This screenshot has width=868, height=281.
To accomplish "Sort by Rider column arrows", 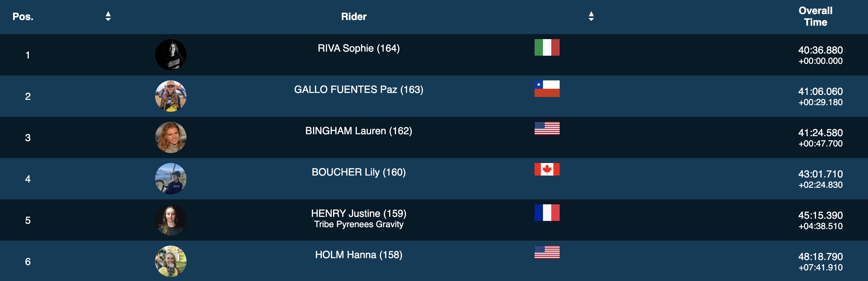I will point(591,16).
